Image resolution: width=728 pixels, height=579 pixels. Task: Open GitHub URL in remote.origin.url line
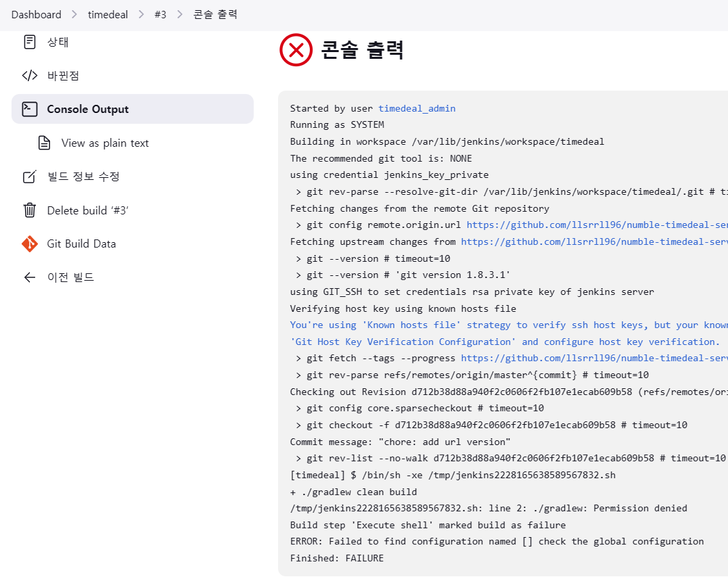597,225
